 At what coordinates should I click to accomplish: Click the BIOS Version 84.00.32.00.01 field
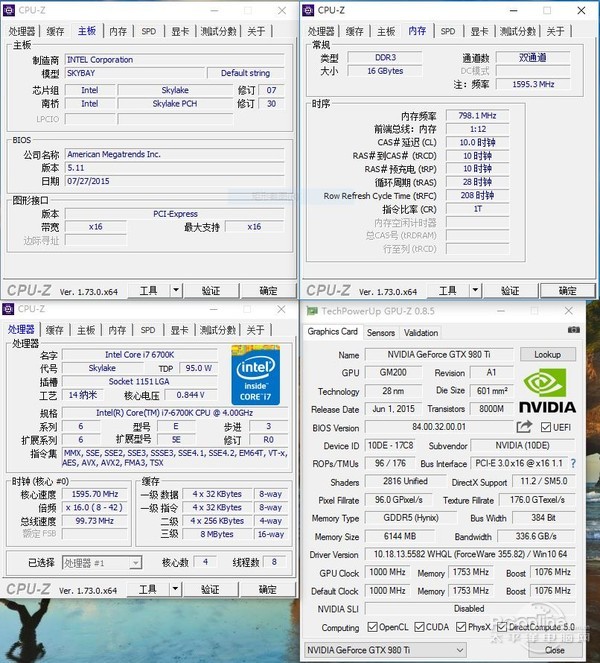[x=439, y=427]
